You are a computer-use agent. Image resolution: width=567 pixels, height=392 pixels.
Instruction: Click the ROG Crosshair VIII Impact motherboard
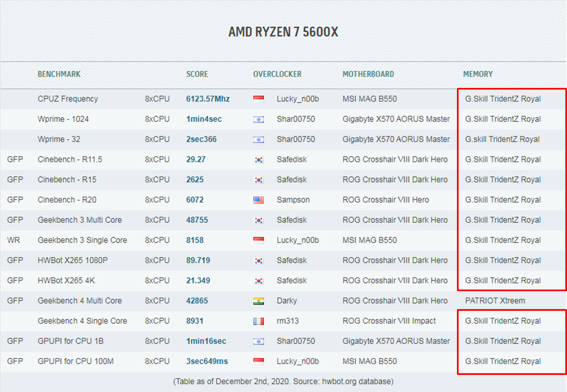pos(389,321)
